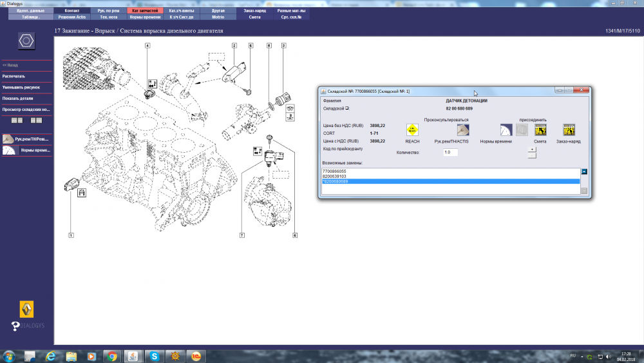Open Нормы време... in the left sidebar
Viewport: 644px width, 363px height.
26,150
